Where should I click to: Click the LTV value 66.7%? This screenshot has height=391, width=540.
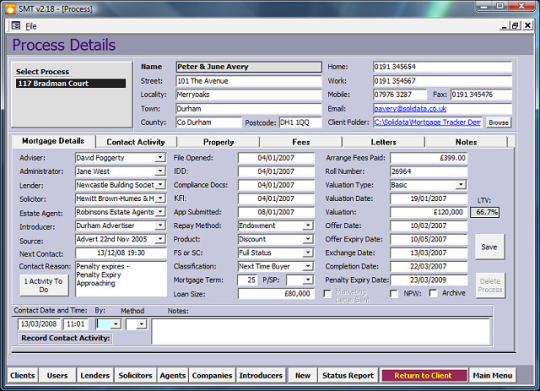coord(485,212)
